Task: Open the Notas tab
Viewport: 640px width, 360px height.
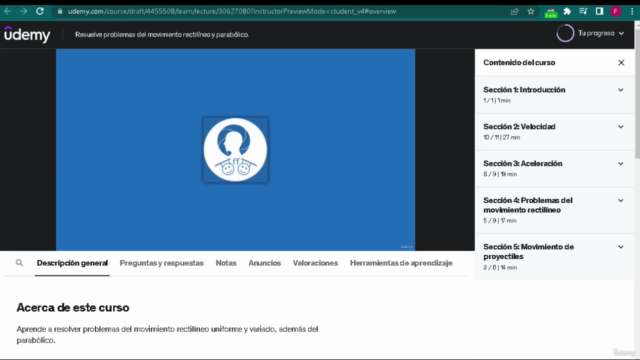Action: pos(226,263)
